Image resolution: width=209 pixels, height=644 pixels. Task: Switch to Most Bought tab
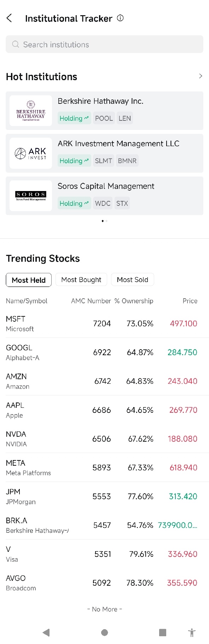click(x=81, y=280)
